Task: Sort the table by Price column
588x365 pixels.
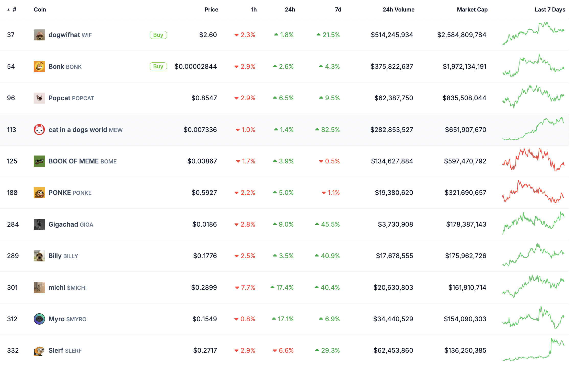Action: click(x=211, y=10)
